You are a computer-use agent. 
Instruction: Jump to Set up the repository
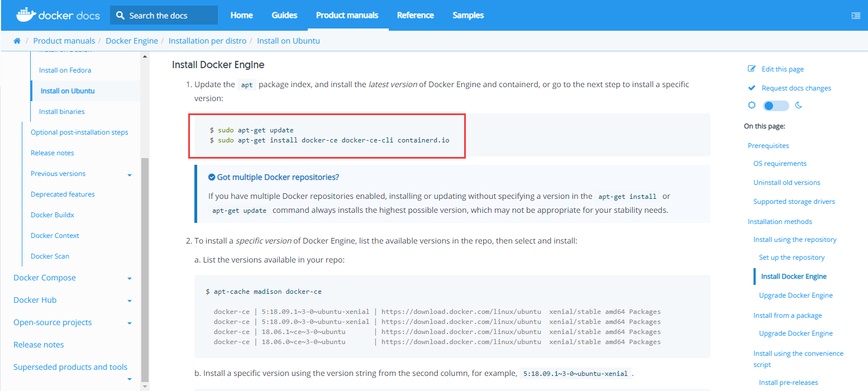pyautogui.click(x=792, y=258)
